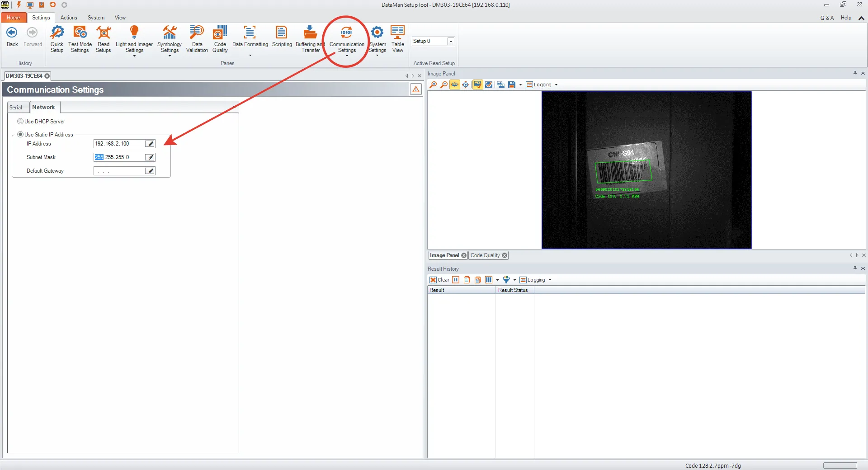Toggle Logging checkbox in Image Panel
Screen dimensions: 868x470
click(x=529, y=85)
